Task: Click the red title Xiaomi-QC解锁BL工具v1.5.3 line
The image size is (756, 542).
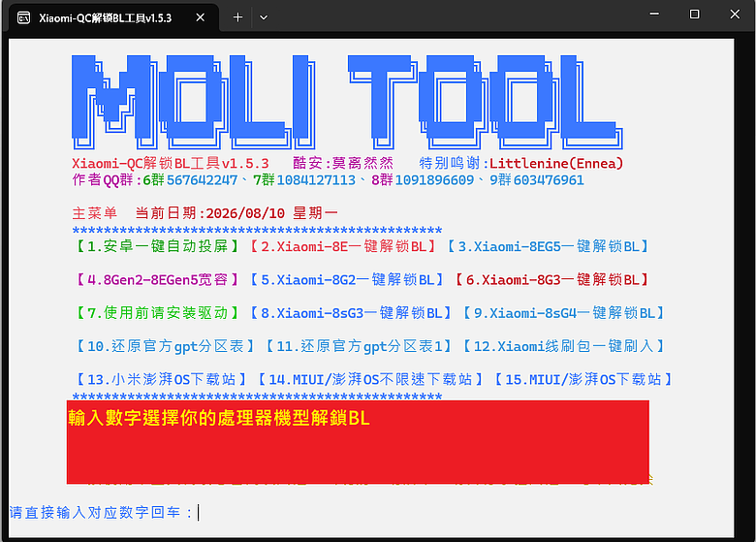Action: pos(171,164)
